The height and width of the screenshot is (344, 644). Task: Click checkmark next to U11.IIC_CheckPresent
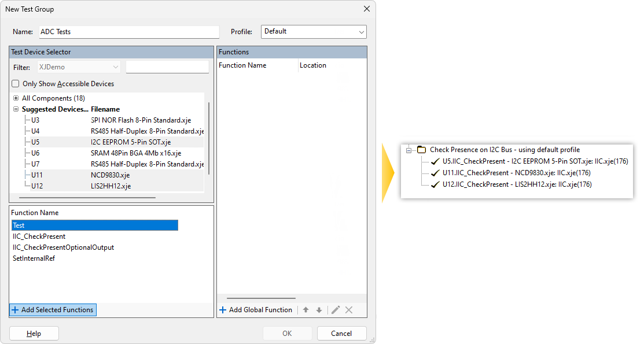pyautogui.click(x=436, y=173)
